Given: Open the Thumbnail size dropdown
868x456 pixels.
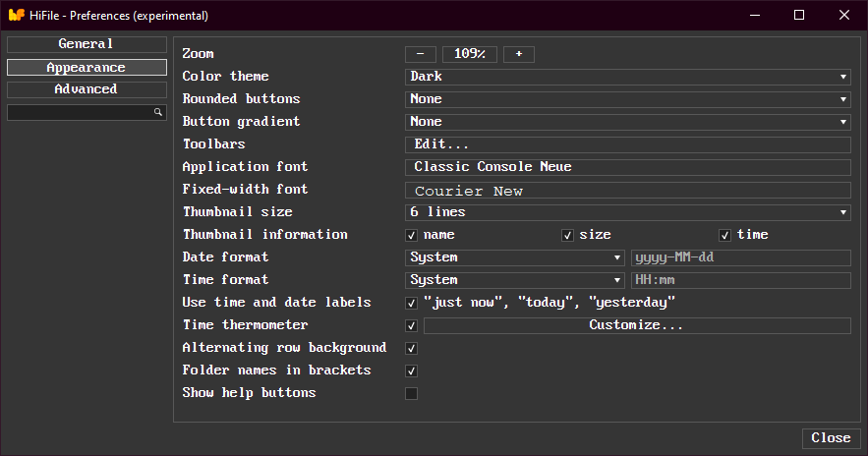Looking at the screenshot, I should (627, 212).
